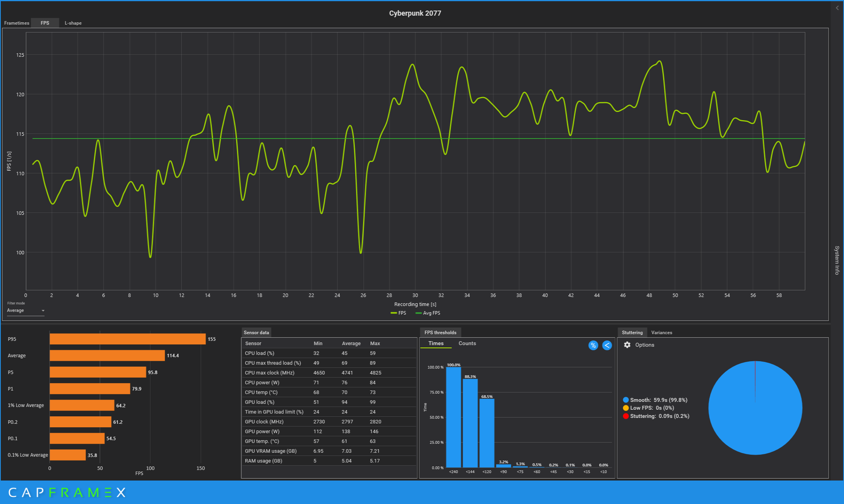Click the P5 bar value 95.8
Screen dimensions: 844x504
[x=153, y=372]
